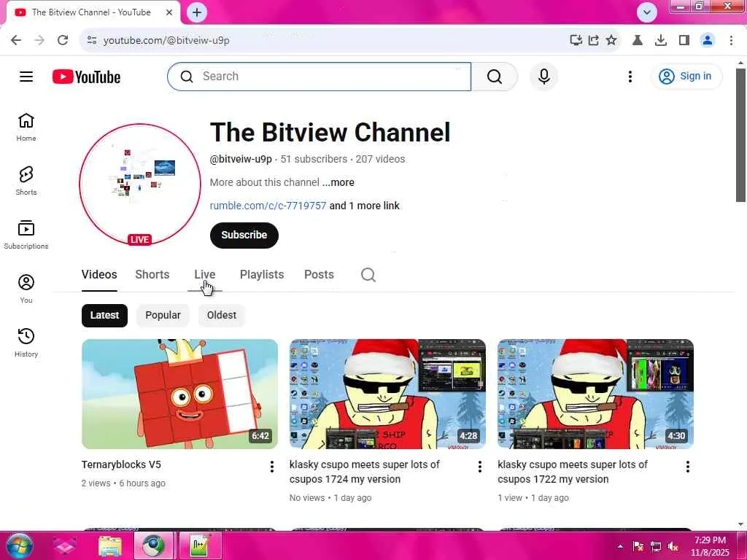Bookmark this page with star icon
747x560 pixels.
(x=611, y=40)
